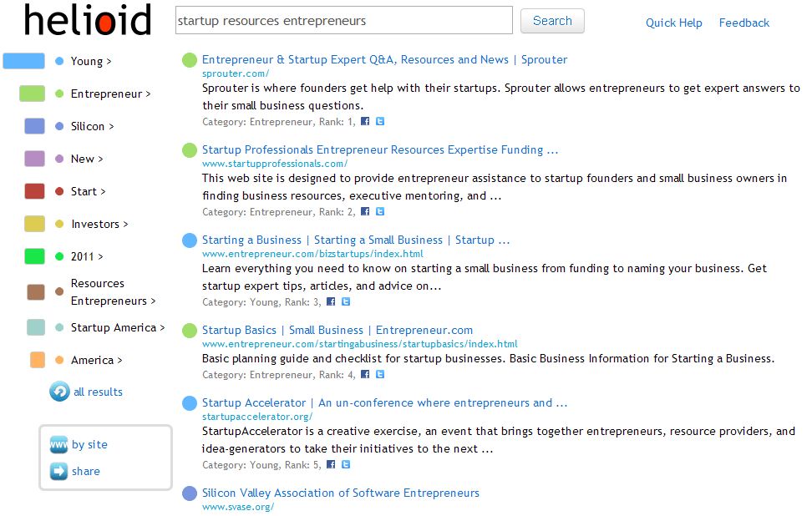Click the by site www icon
The height and width of the screenshot is (516, 812).
tap(58, 444)
